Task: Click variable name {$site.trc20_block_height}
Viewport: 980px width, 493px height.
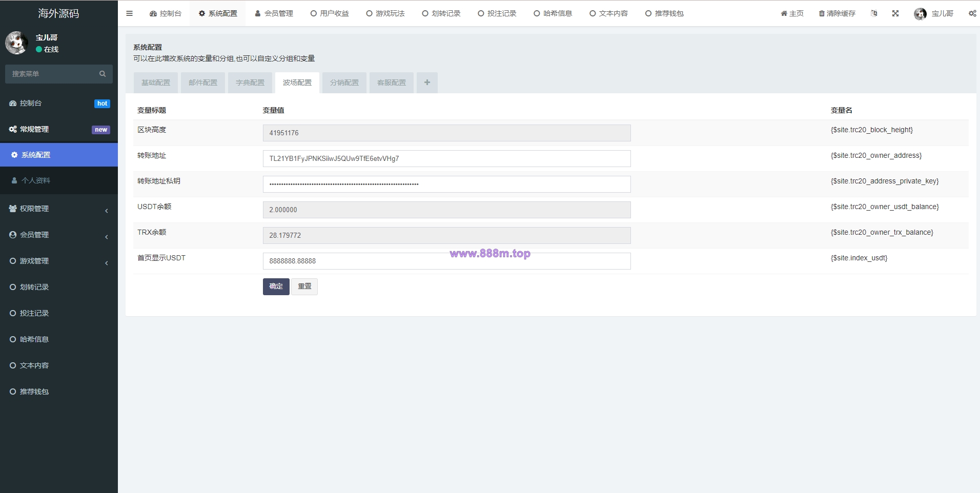Action: pyautogui.click(x=871, y=130)
